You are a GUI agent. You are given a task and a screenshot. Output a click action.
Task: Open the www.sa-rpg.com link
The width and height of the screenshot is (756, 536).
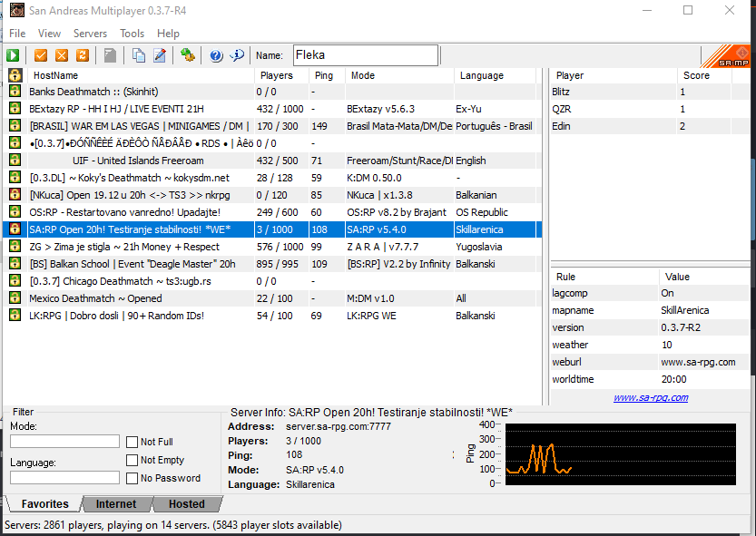pos(651,397)
